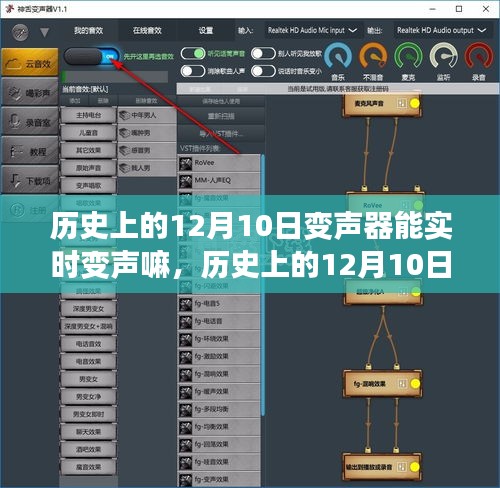The image size is (500, 488).
Task: Open settings icon on the fg-混响效果 node
Action: point(402,384)
